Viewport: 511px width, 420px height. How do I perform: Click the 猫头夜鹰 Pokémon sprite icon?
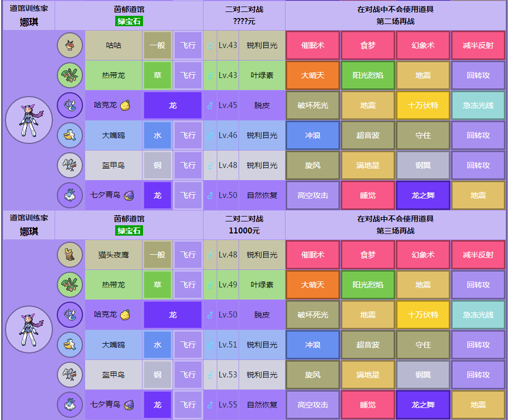70,255
